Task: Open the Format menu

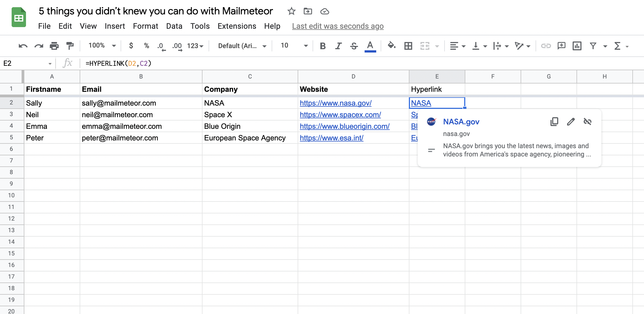Action: click(x=146, y=26)
